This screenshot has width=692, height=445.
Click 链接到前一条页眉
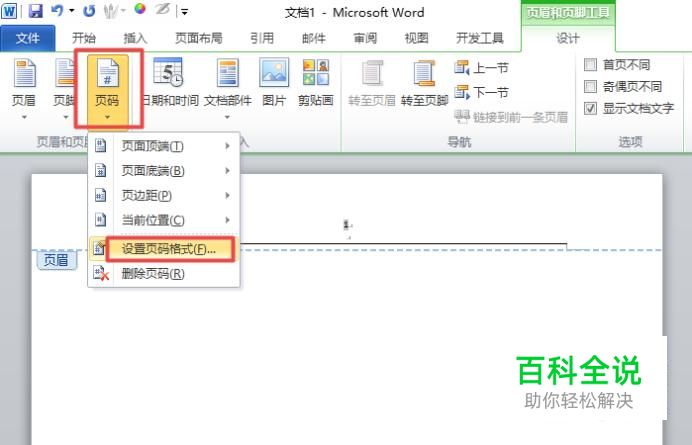511,117
